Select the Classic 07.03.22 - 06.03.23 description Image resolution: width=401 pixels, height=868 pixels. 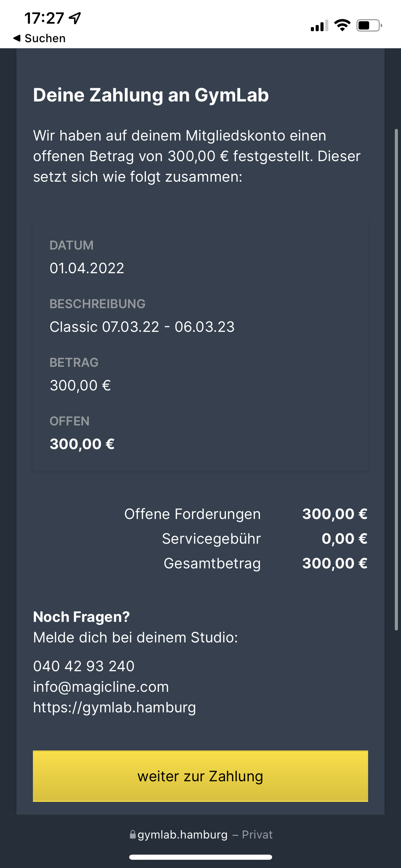tap(142, 327)
